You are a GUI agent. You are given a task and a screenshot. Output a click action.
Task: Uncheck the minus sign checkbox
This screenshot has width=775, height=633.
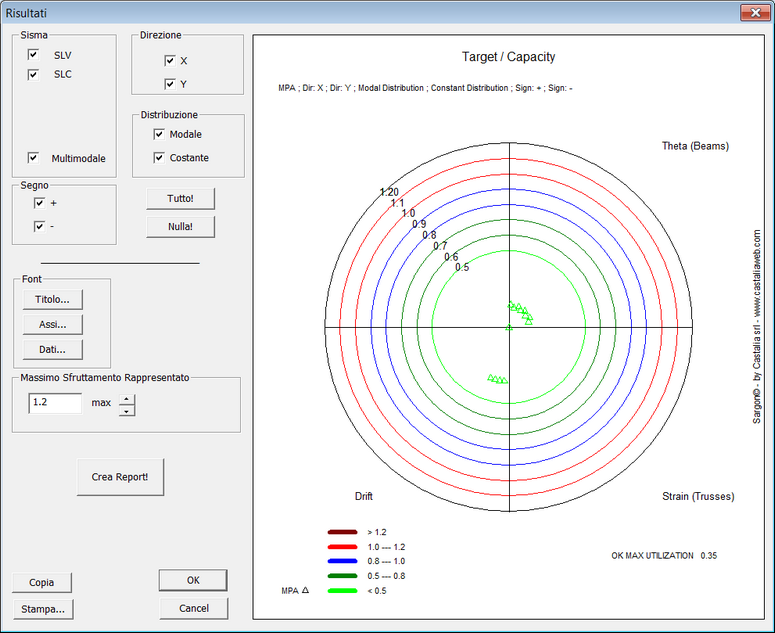pyautogui.click(x=40, y=226)
